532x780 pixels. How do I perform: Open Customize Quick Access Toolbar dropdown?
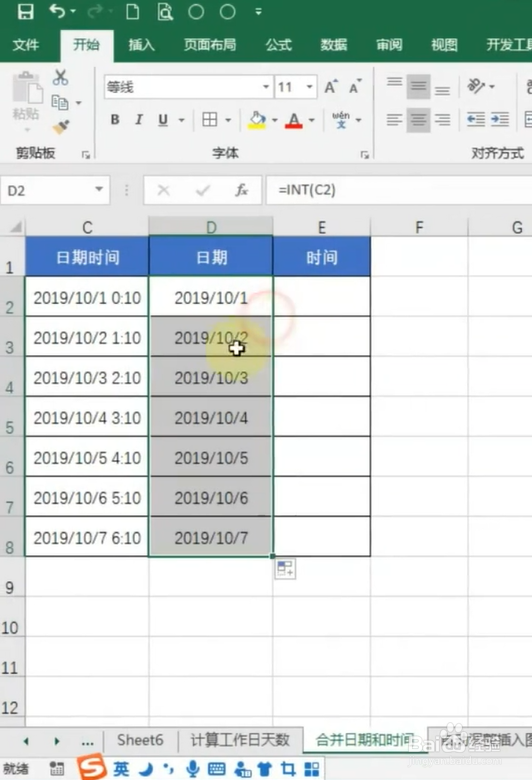pos(258,11)
